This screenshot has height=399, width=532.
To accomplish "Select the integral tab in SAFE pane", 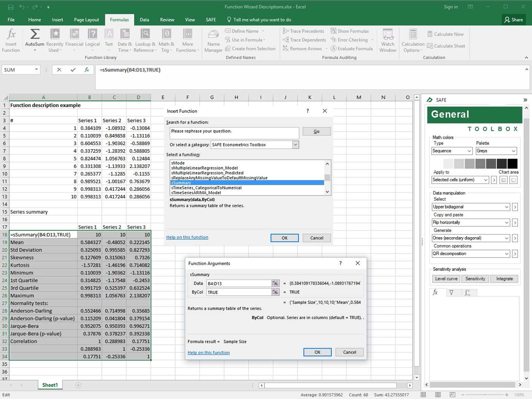I will coord(468,292).
